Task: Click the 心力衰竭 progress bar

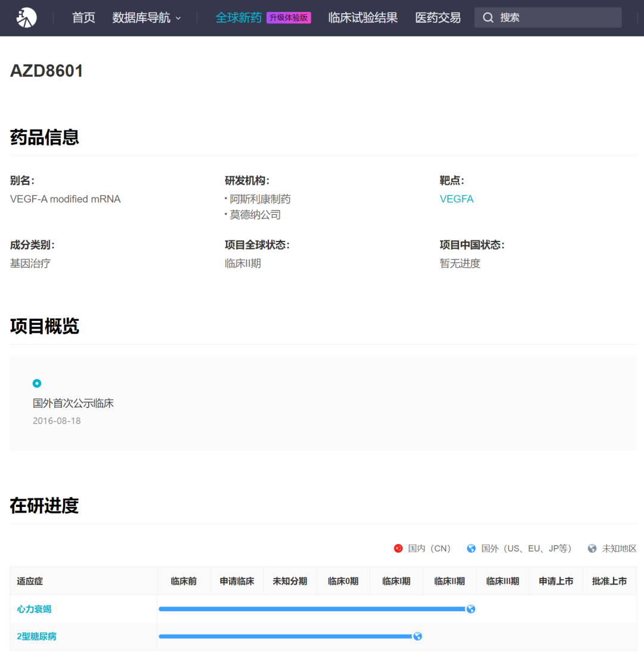Action: point(312,609)
